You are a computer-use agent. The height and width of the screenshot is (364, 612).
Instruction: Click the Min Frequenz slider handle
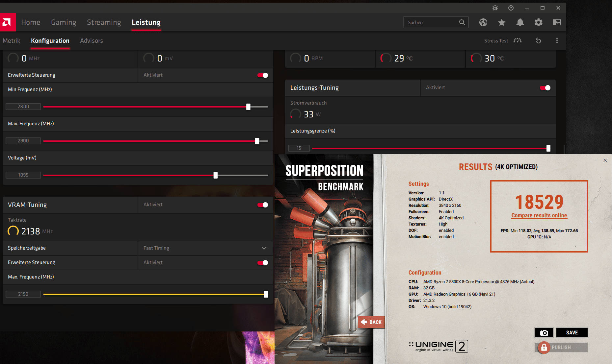pos(248,107)
